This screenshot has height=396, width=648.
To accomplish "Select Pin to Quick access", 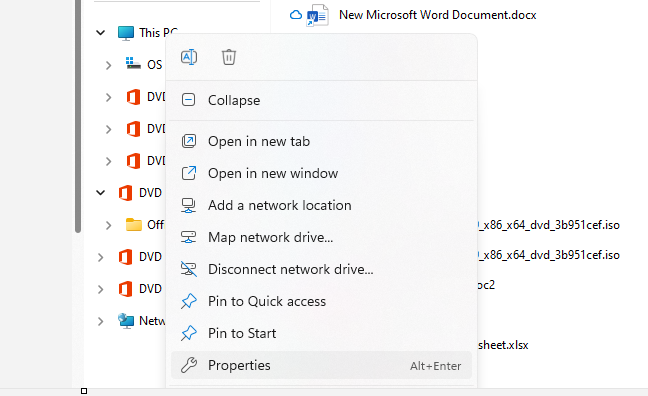I will coord(321,301).
